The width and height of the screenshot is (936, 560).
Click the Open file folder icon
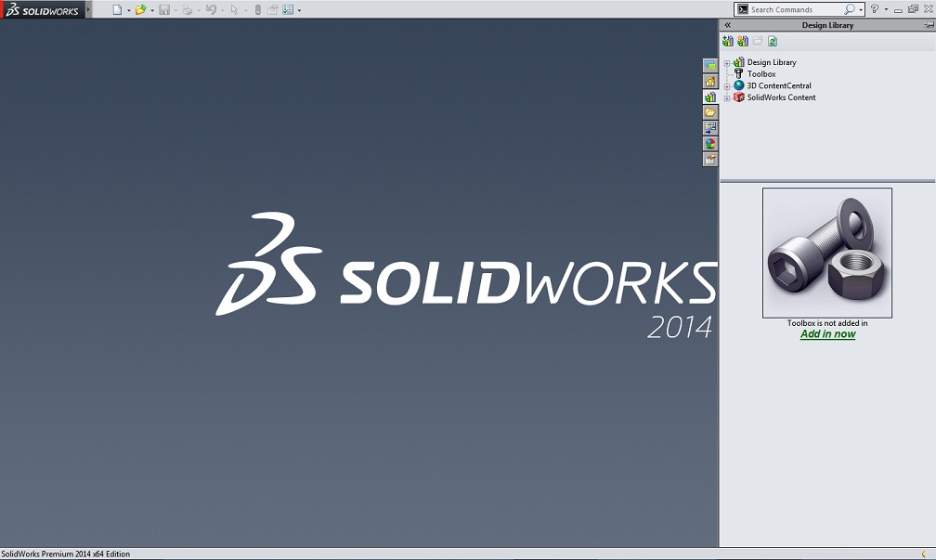pyautogui.click(x=140, y=9)
